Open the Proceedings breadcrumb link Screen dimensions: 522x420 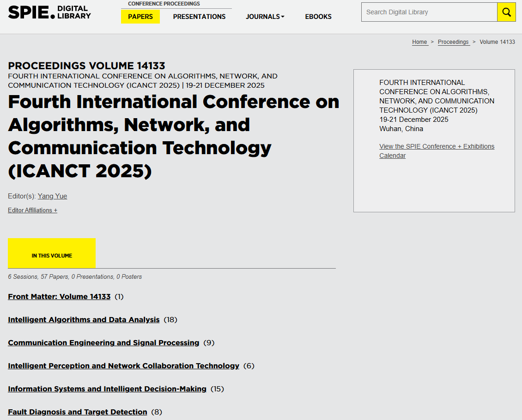coord(453,42)
